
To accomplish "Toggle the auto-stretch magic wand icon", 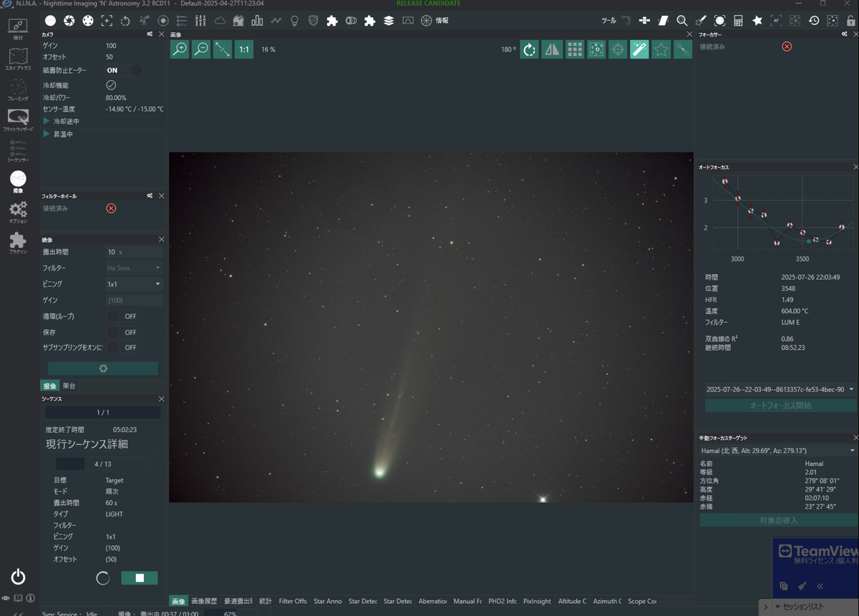I will [639, 49].
